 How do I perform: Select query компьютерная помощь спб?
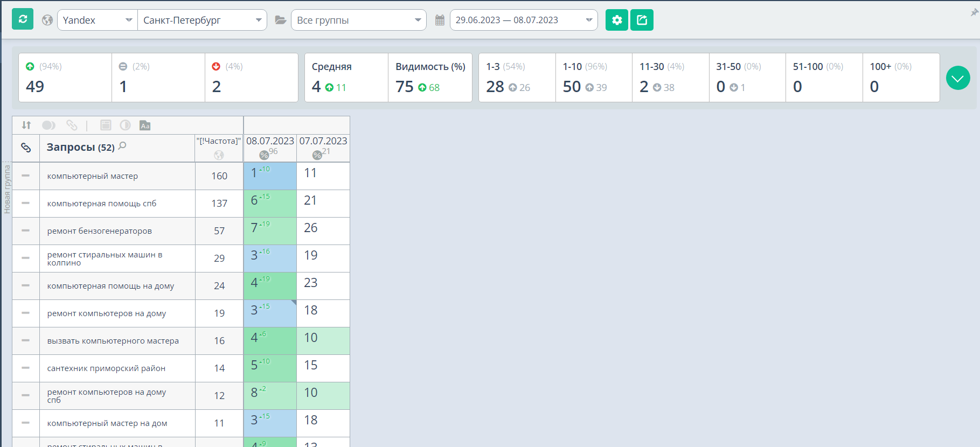tap(102, 204)
